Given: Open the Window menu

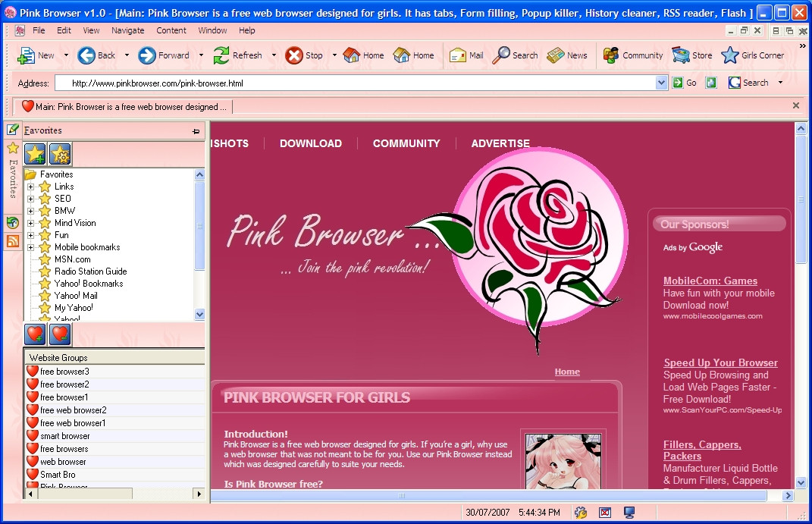Looking at the screenshot, I should click(212, 30).
